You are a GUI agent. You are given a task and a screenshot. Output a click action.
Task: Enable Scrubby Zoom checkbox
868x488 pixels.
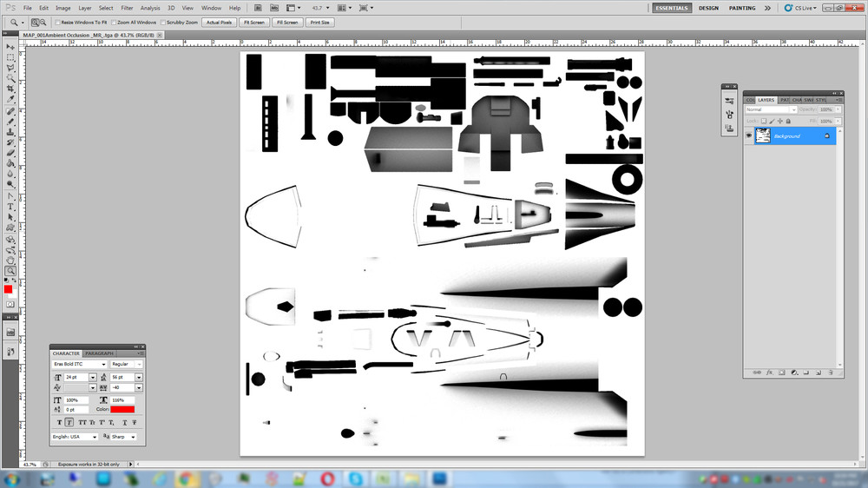pos(163,23)
